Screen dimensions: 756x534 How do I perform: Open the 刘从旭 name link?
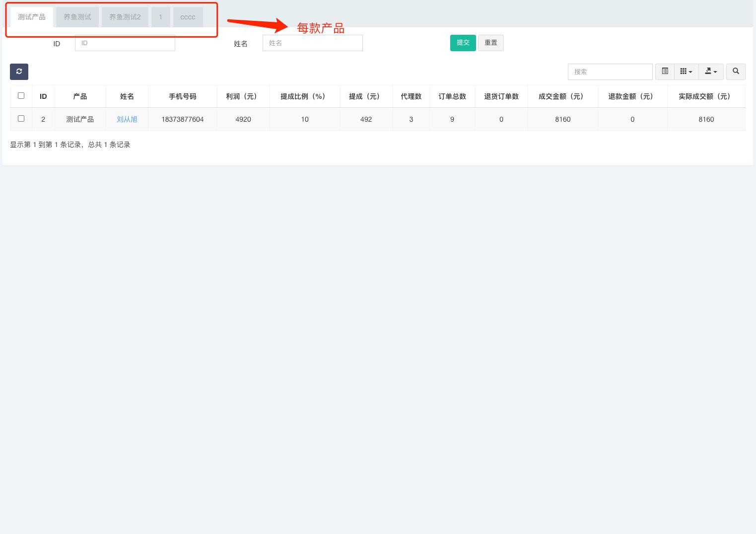pos(127,119)
